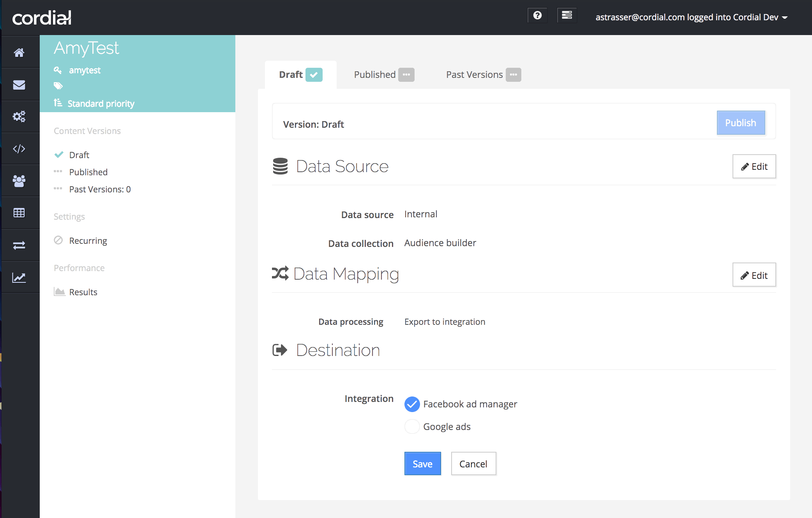
Task: Open the table grid icon
Action: (19, 213)
